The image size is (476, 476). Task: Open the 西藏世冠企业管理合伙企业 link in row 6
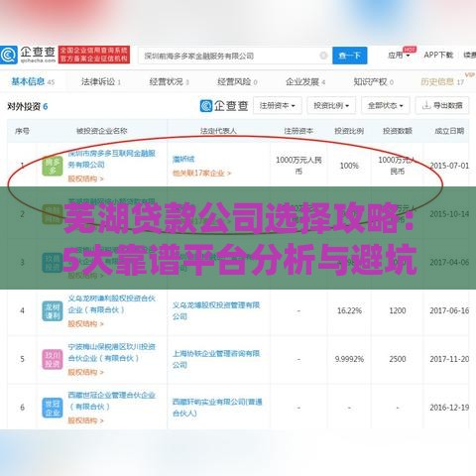pyautogui.click(x=111, y=401)
